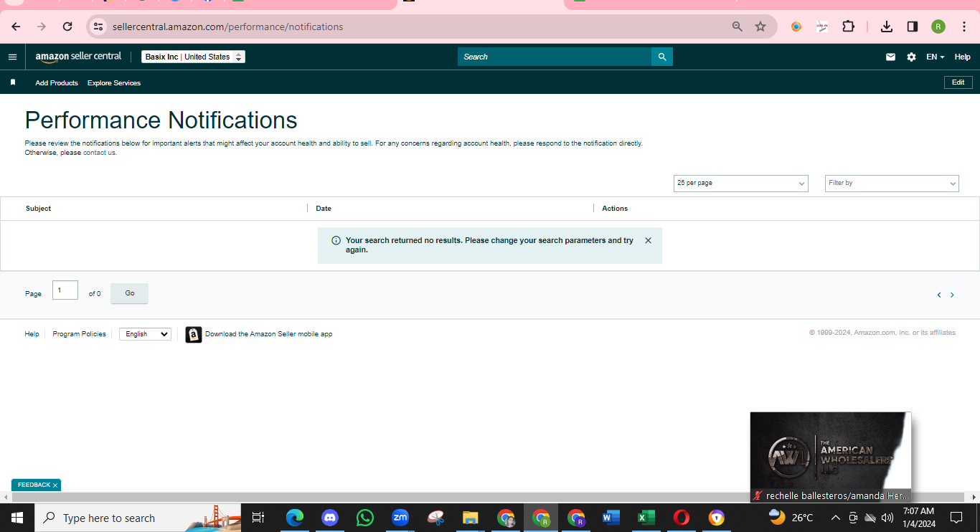This screenshot has width=980, height=532.
Task: Go to the previous page of notifications
Action: [x=939, y=295]
